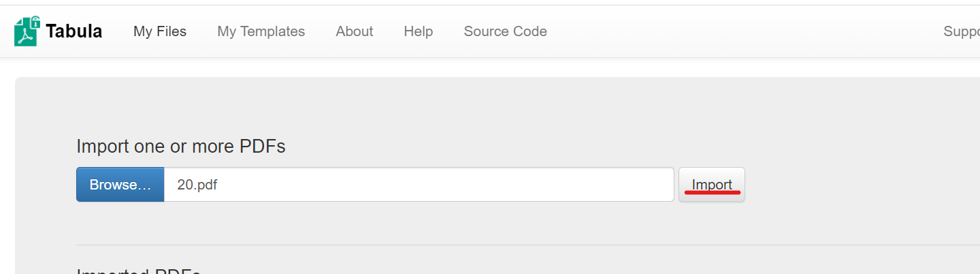Go to My Templates

tap(261, 31)
